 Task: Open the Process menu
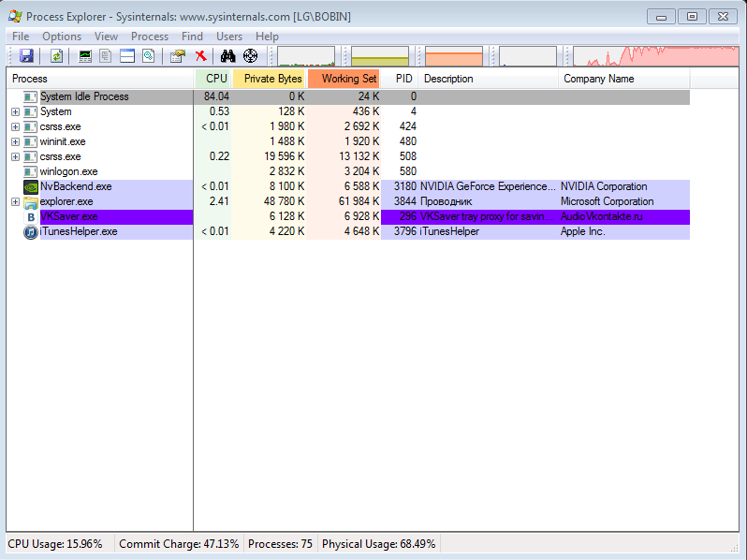150,37
